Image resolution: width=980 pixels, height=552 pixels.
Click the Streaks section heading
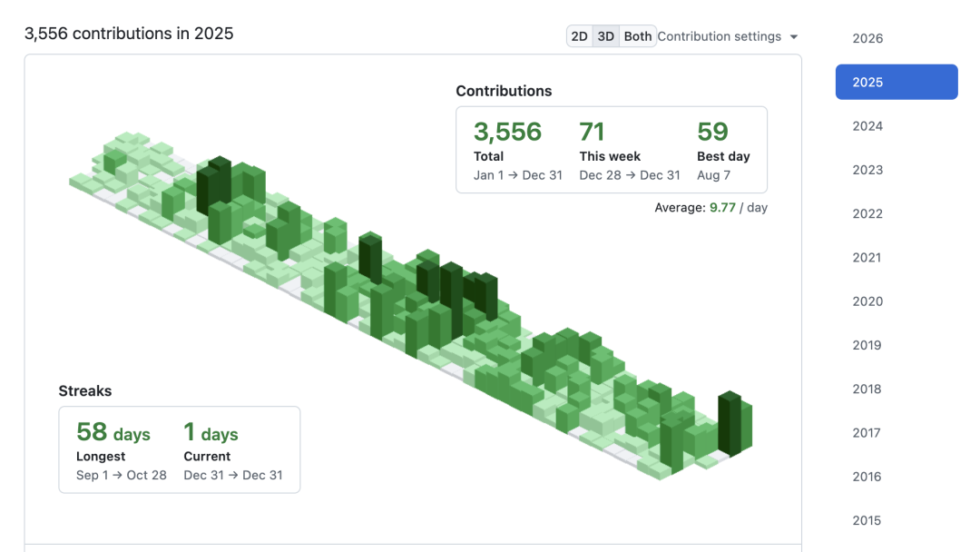point(85,390)
